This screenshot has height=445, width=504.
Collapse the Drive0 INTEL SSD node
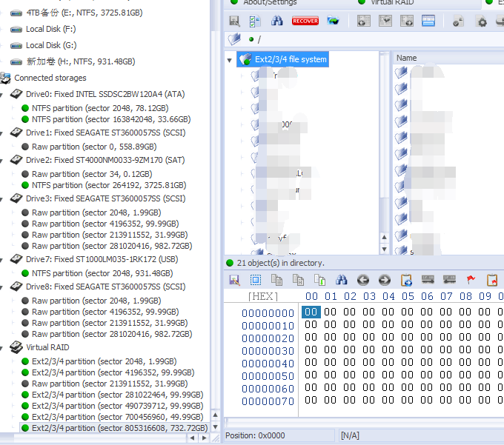click(4, 95)
